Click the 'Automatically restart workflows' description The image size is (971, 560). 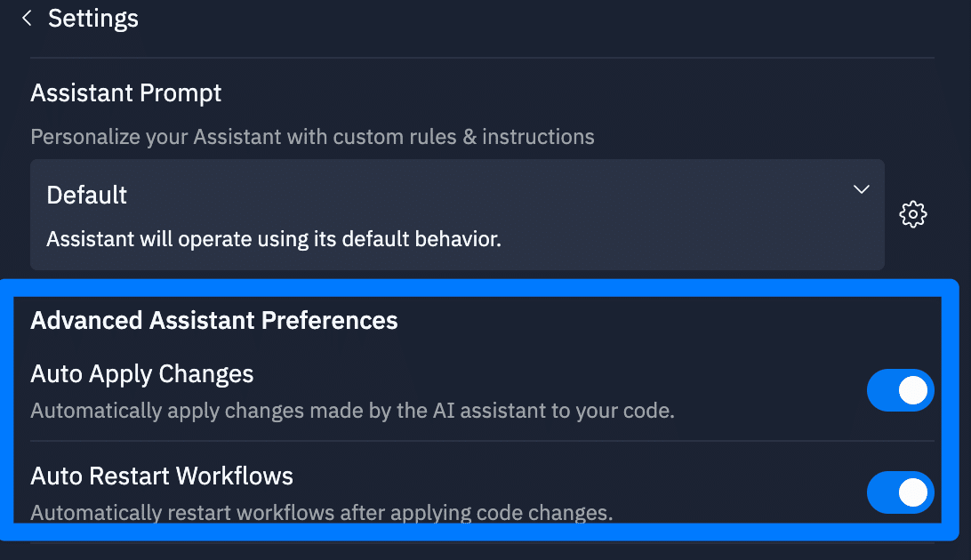pyautogui.click(x=321, y=513)
